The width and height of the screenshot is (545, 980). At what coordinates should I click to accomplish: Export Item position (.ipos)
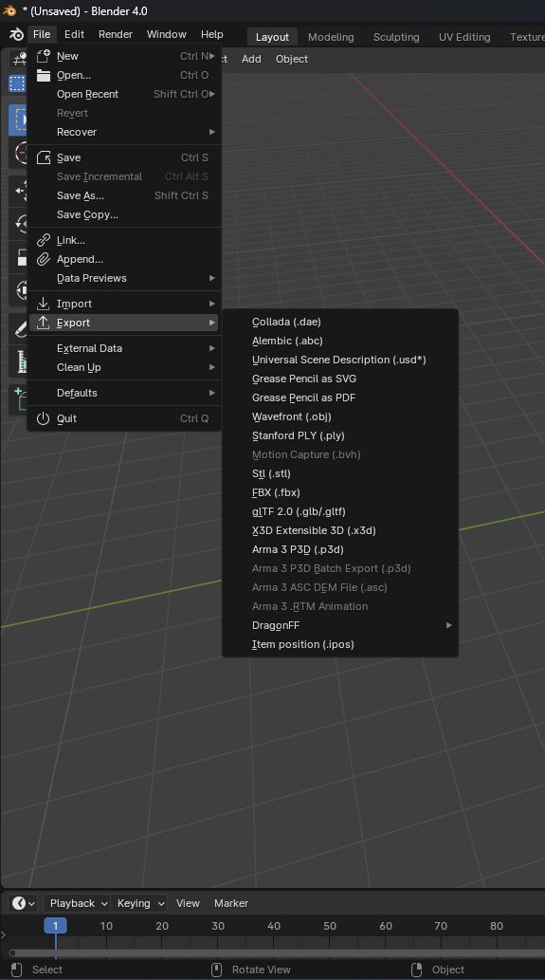coord(340,644)
